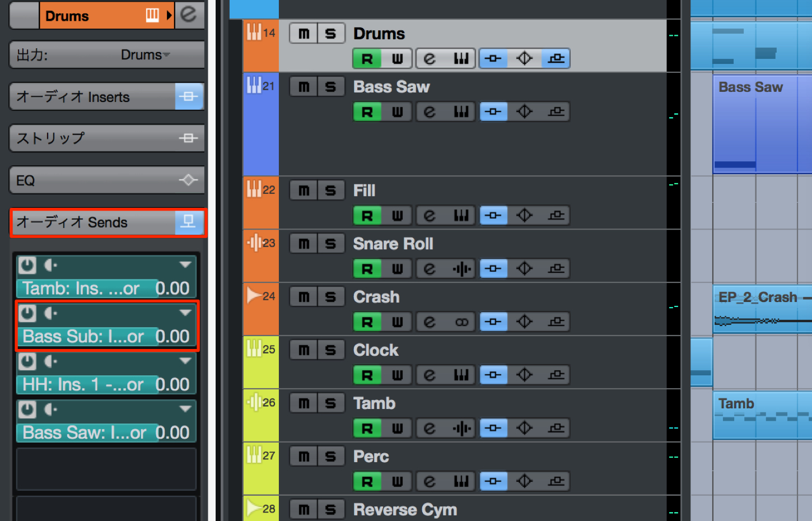Click EQ bypass icon on Perc track

pyautogui.click(x=524, y=481)
